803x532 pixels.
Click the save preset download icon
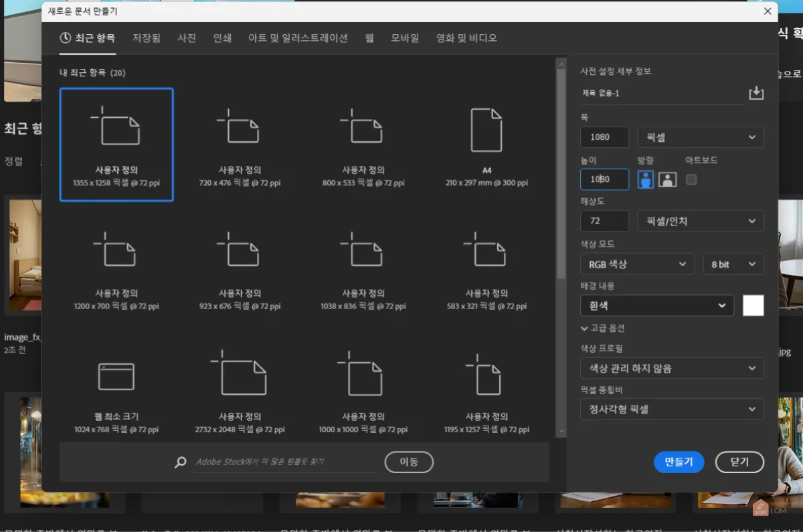(x=756, y=93)
